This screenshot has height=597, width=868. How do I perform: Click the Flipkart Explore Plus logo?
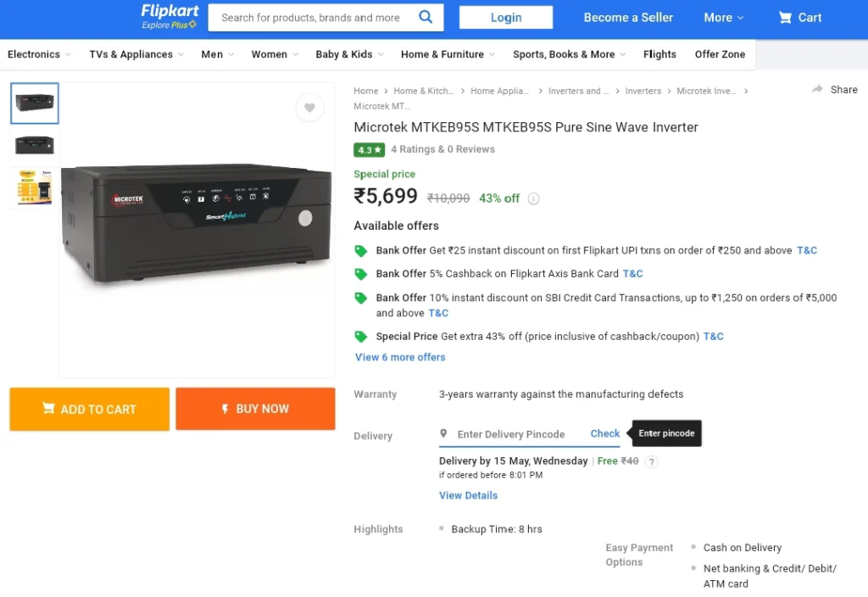click(170, 17)
